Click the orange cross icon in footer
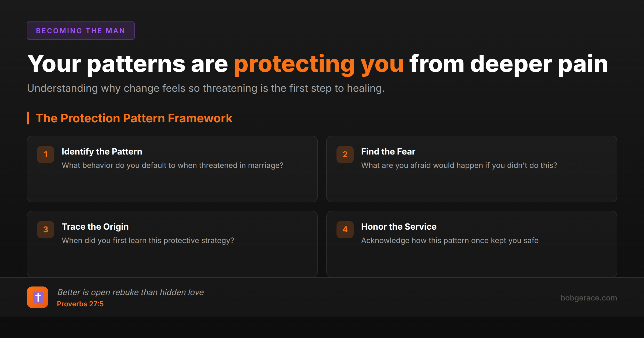Image resolution: width=644 pixels, height=338 pixels. pyautogui.click(x=38, y=297)
